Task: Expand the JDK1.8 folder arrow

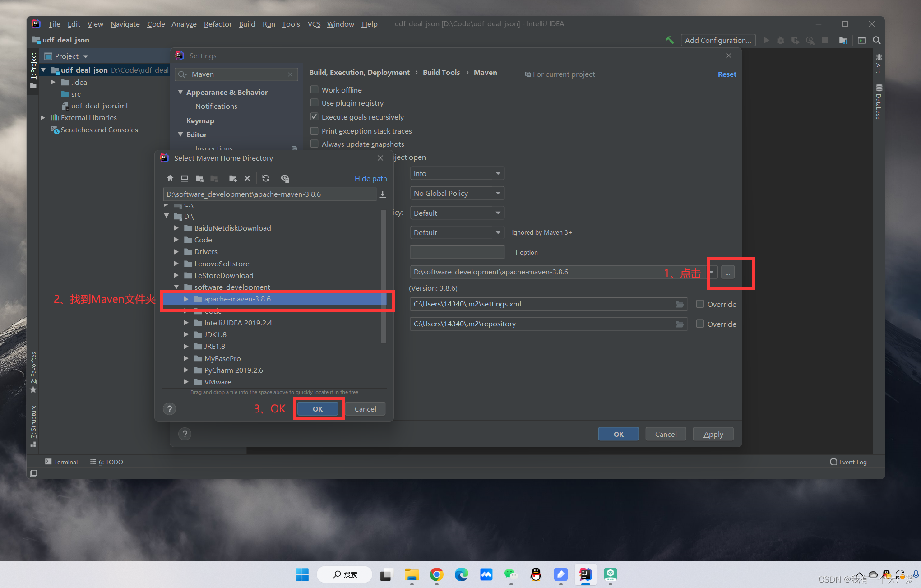Action: click(x=186, y=334)
